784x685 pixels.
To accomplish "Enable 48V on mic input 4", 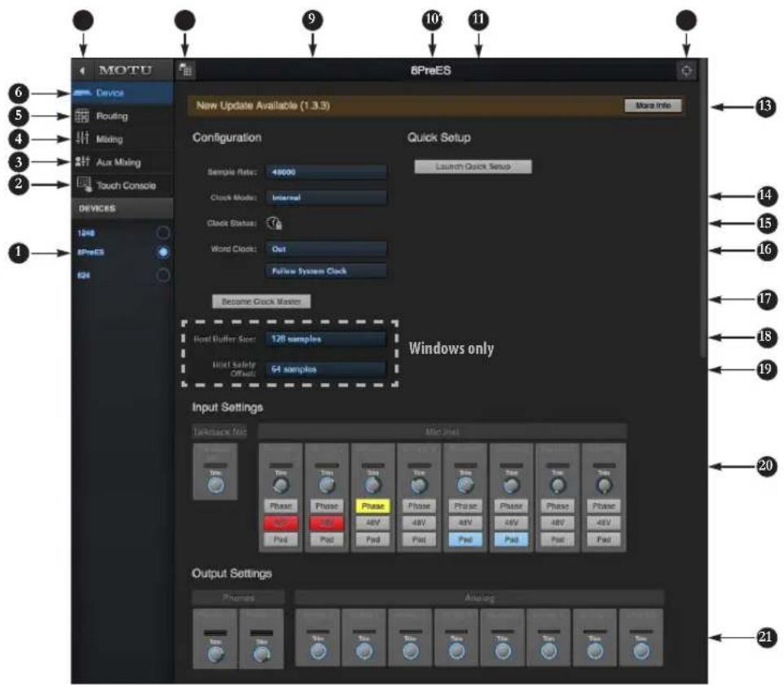I will [x=419, y=523].
